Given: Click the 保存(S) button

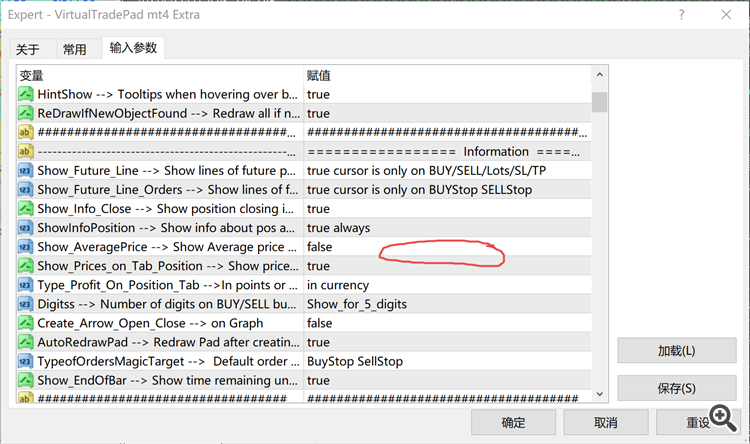Looking at the screenshot, I should click(676, 388).
